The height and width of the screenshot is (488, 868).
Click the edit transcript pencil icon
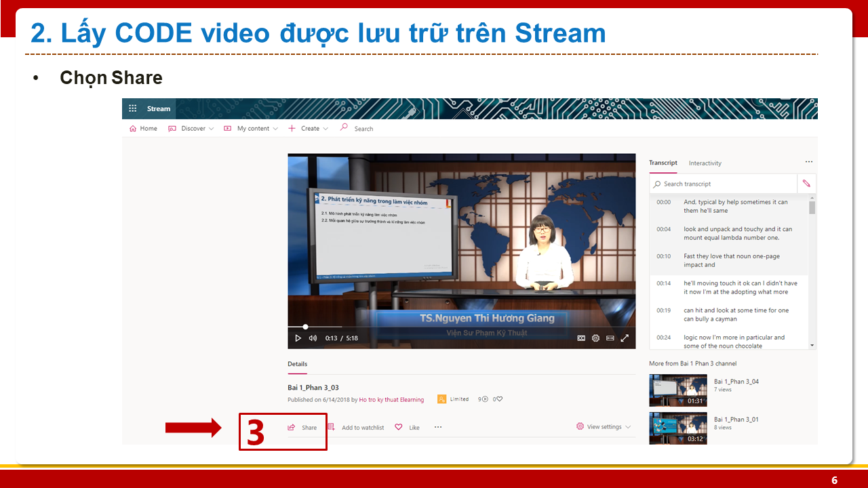tap(806, 184)
